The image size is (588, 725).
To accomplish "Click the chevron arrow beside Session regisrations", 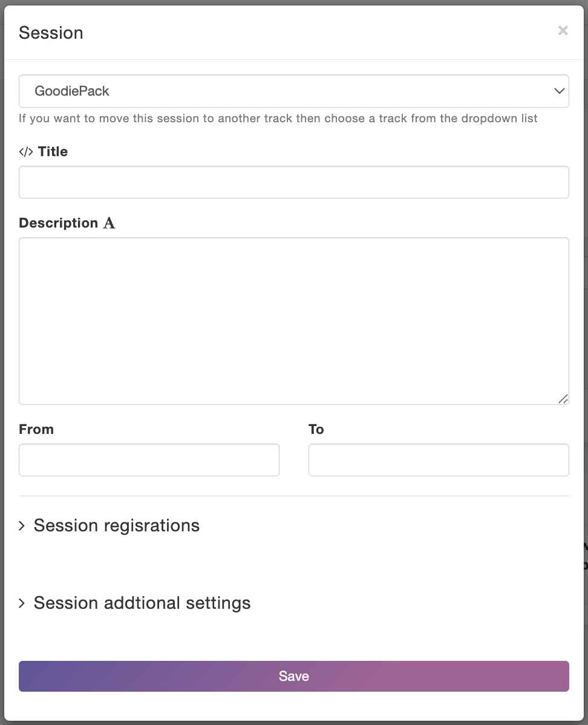I will 22,526.
